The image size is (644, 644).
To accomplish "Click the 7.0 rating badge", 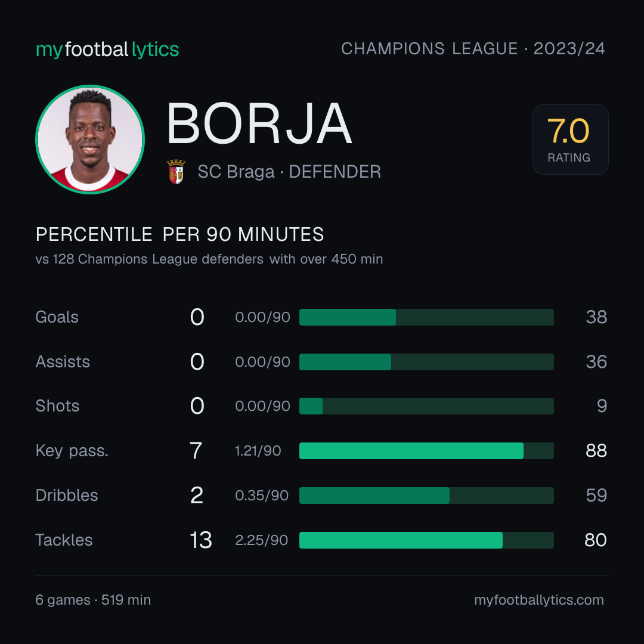I will [570, 139].
